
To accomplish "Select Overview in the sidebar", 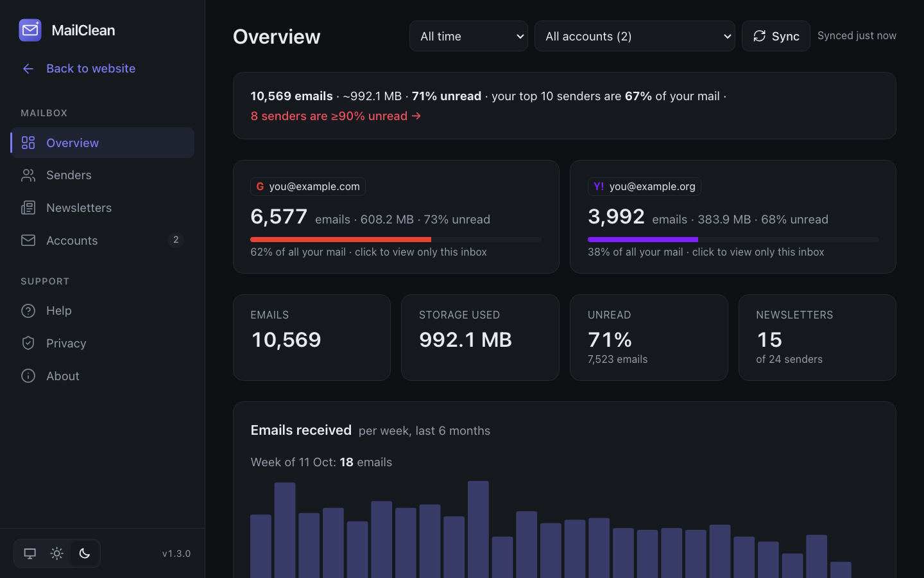I will pos(103,143).
